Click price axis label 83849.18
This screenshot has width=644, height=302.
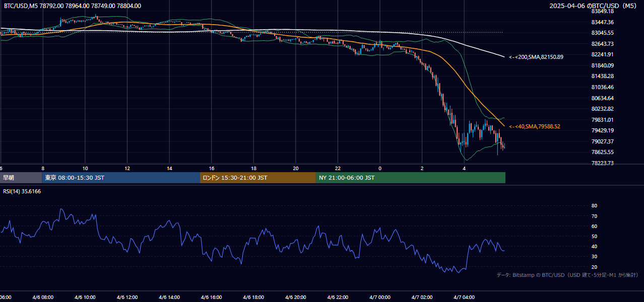[602, 11]
